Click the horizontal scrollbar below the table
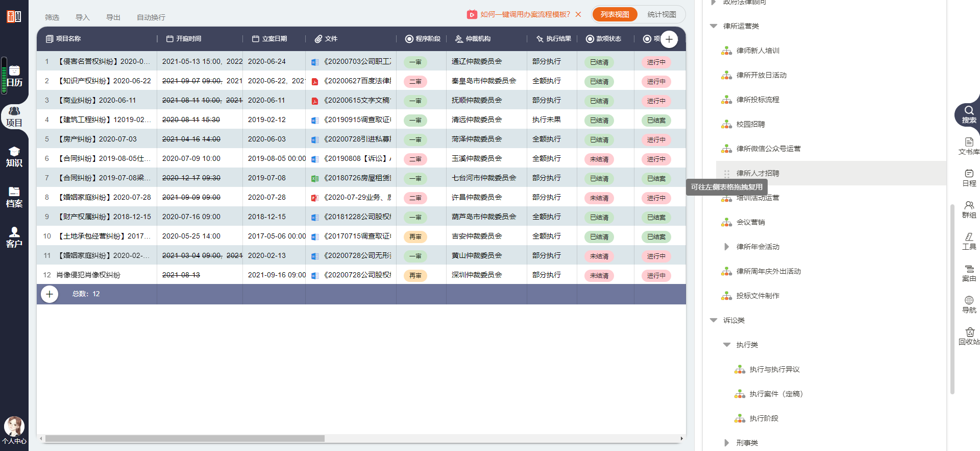This screenshot has width=980, height=451. pos(185,438)
